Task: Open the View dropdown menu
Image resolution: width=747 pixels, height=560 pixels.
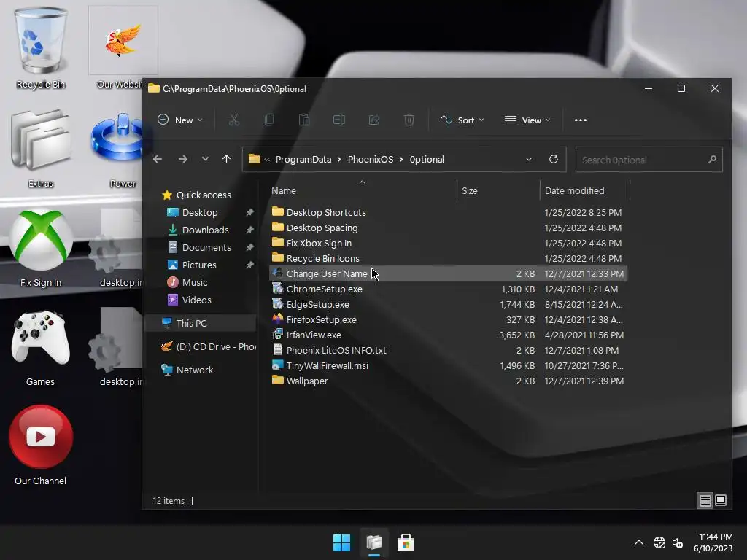Action: pos(527,120)
